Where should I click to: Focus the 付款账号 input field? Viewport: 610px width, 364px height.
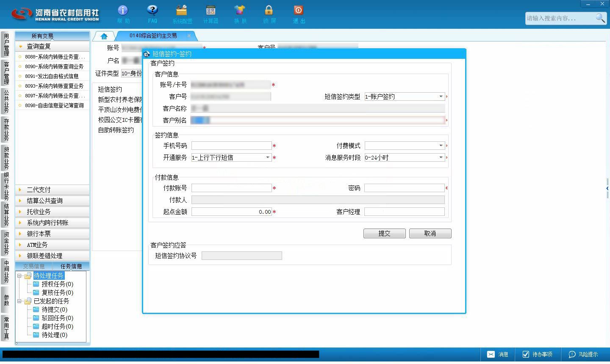coord(231,188)
